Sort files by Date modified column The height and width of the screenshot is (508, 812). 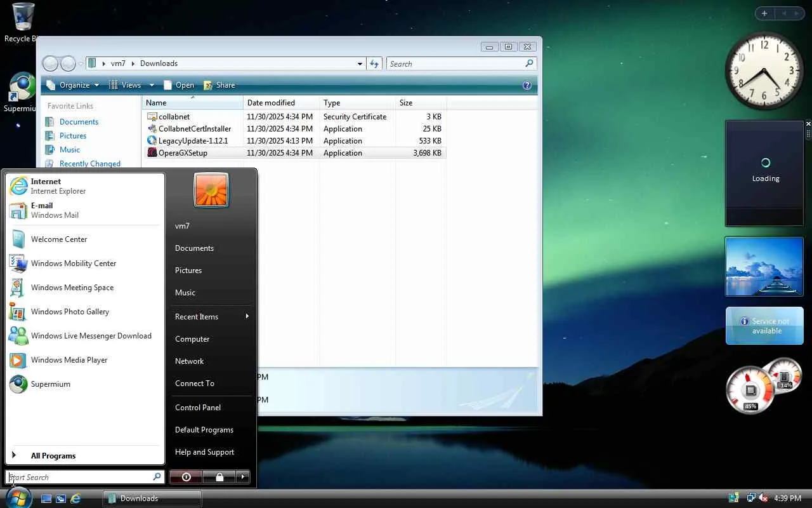pos(281,103)
